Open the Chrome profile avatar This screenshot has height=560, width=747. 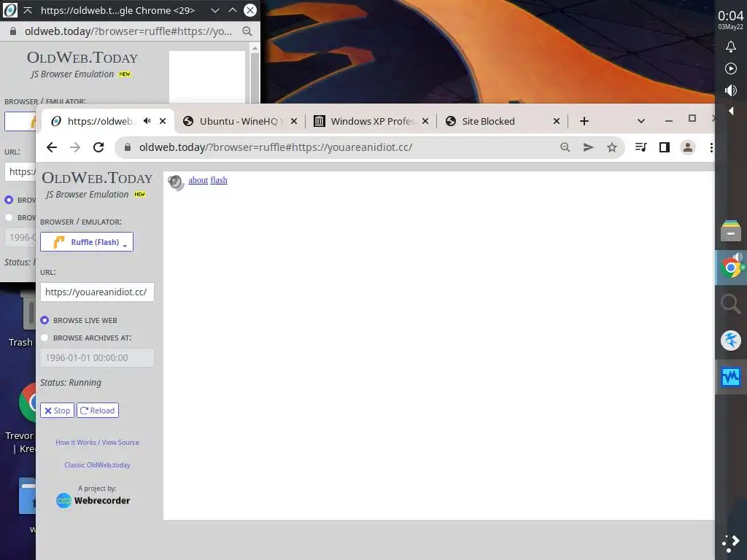point(687,147)
